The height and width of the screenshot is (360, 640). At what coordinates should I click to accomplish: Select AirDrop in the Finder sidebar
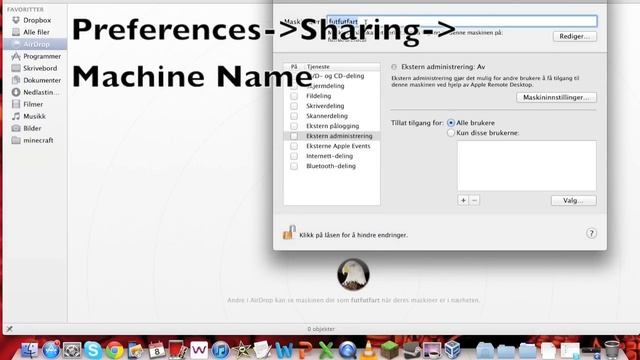click(x=35, y=44)
